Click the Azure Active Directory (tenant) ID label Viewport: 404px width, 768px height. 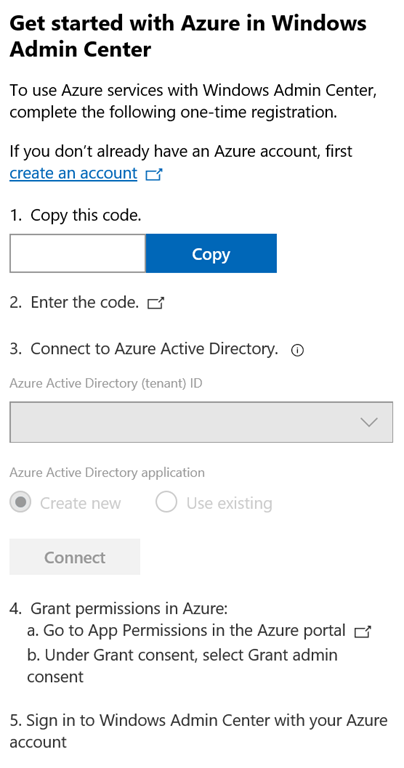click(x=106, y=383)
